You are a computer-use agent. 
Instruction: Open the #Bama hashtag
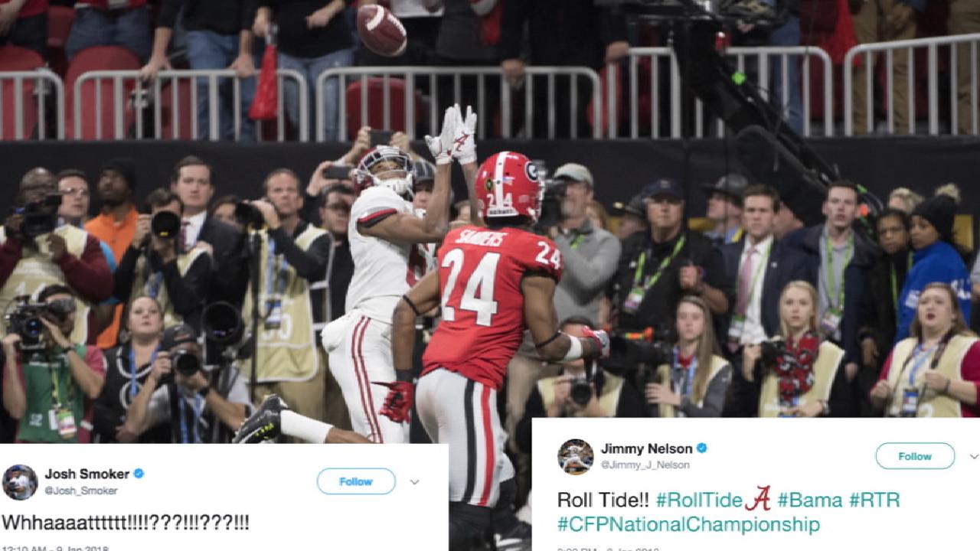coord(809,500)
